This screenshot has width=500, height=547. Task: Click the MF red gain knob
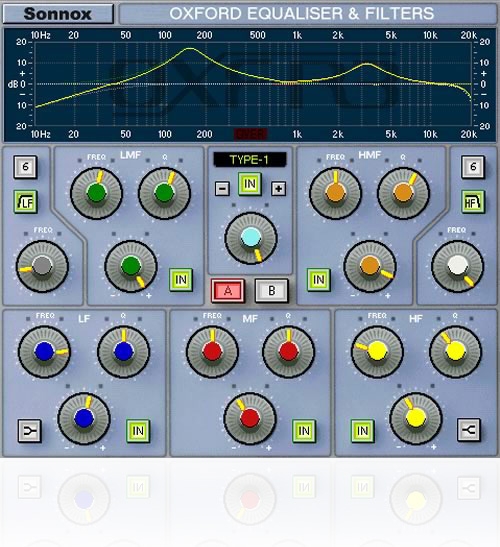point(250,419)
